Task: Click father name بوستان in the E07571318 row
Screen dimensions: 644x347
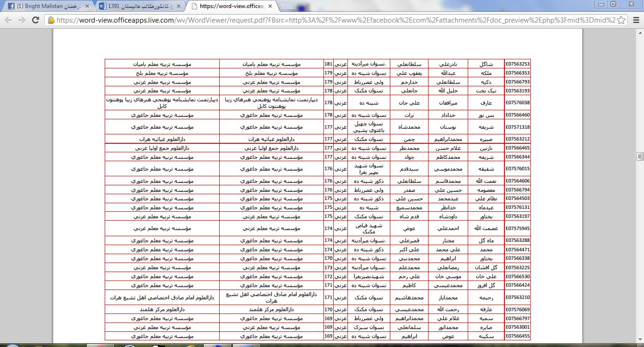Action: (x=448, y=127)
